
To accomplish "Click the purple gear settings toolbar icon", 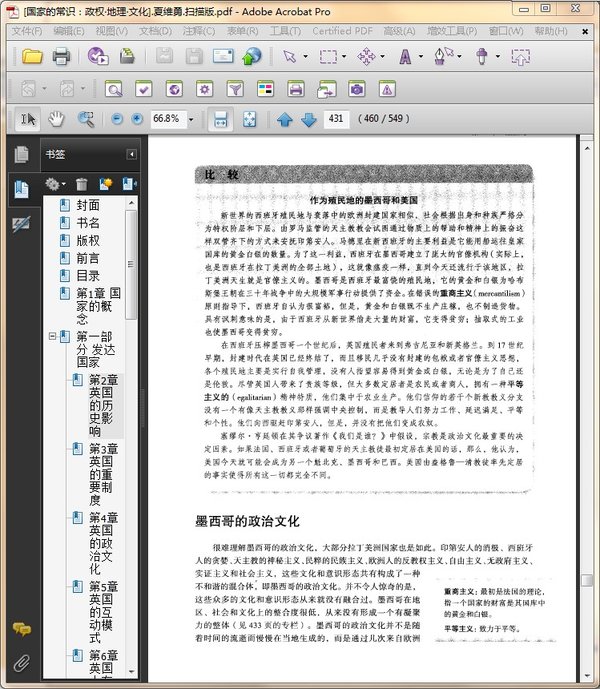I will (x=204, y=89).
